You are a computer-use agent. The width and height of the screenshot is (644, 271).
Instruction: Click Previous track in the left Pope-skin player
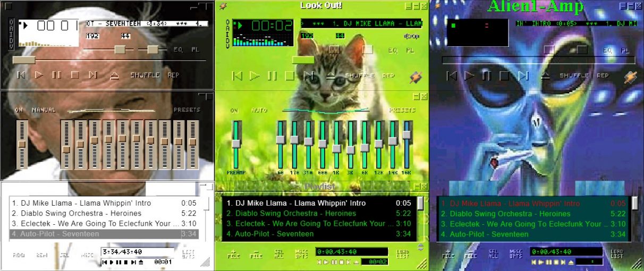coord(21,75)
